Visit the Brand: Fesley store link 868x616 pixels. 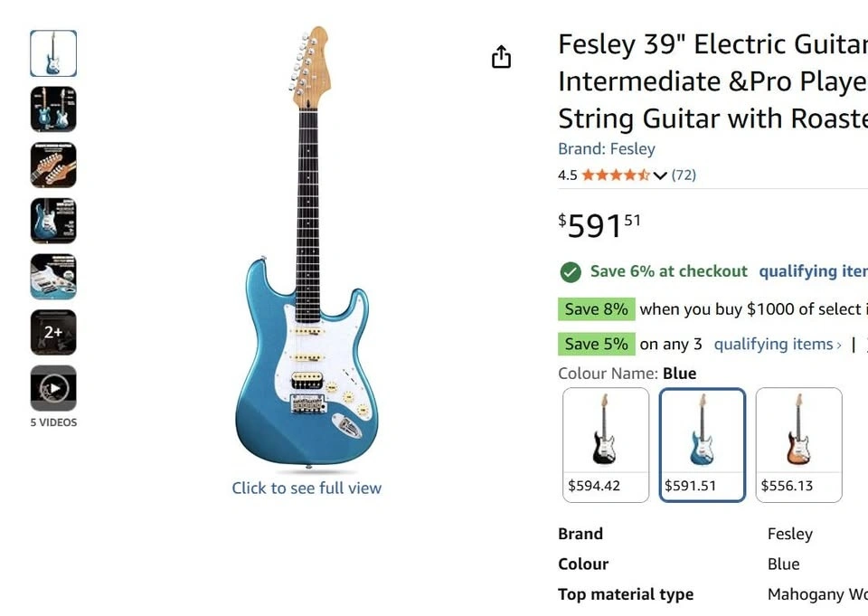607,149
